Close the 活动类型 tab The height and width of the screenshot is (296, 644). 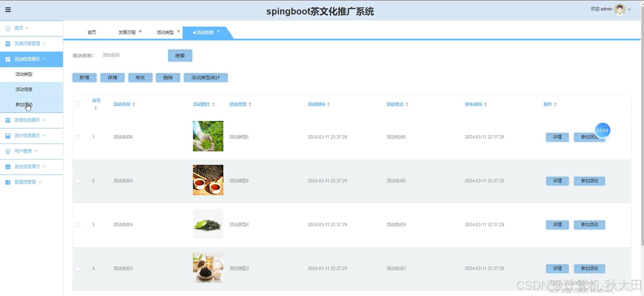(178, 31)
